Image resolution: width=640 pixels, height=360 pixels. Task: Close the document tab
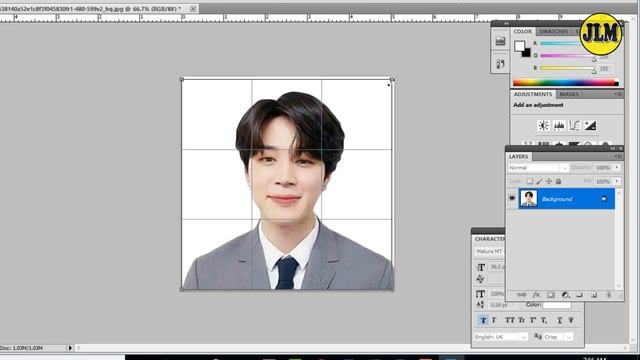193,8
